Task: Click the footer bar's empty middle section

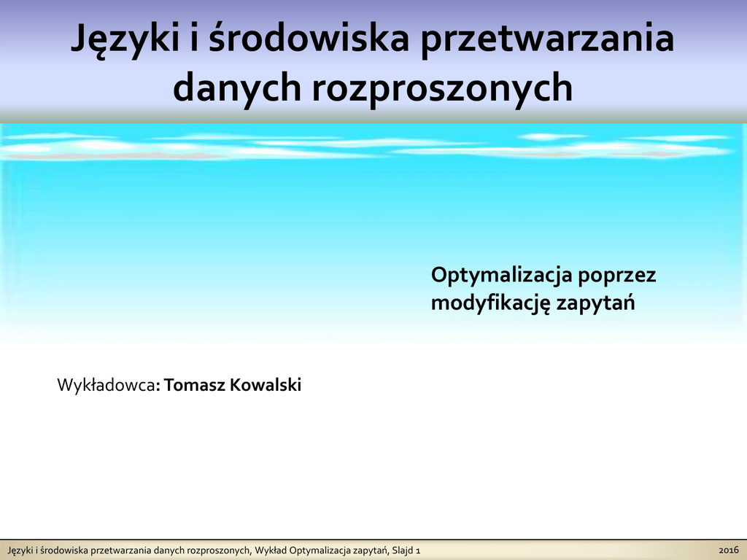Action: click(569, 550)
